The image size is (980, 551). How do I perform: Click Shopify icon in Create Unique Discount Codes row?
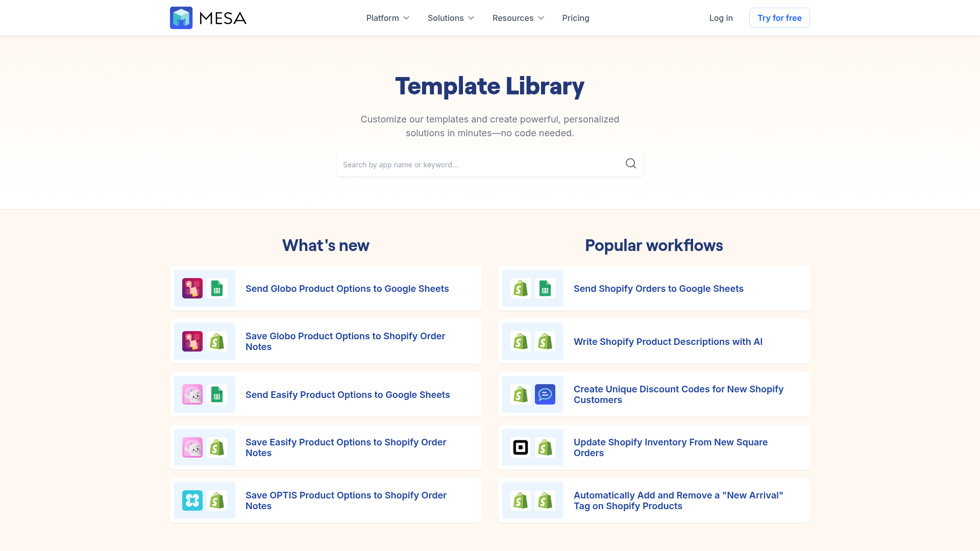(521, 394)
